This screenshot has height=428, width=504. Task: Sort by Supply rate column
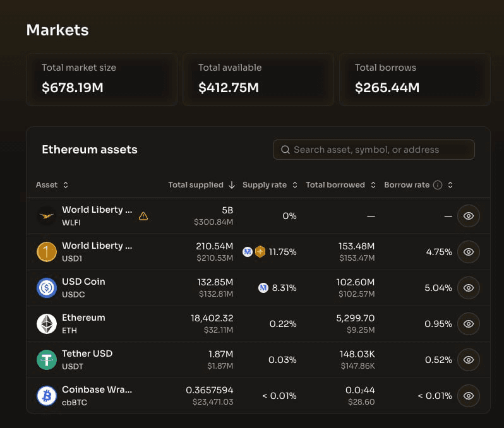coord(270,185)
